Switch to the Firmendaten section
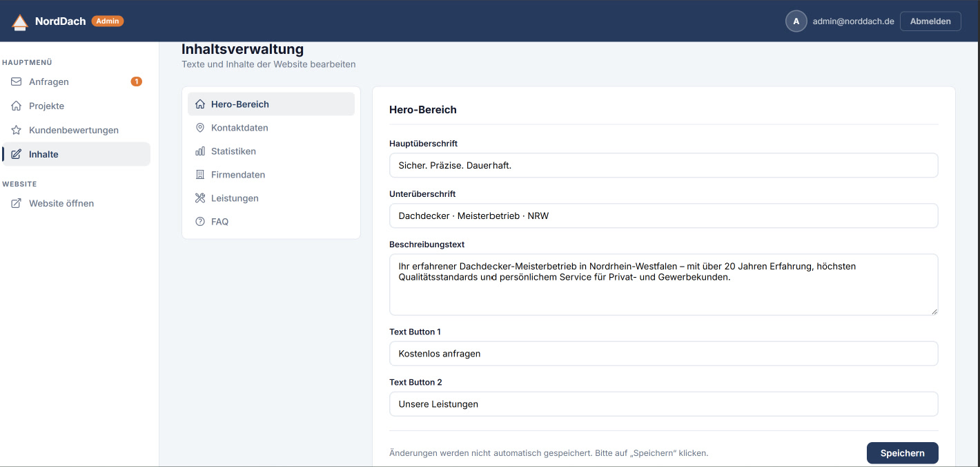Image resolution: width=980 pixels, height=467 pixels. [x=271, y=175]
